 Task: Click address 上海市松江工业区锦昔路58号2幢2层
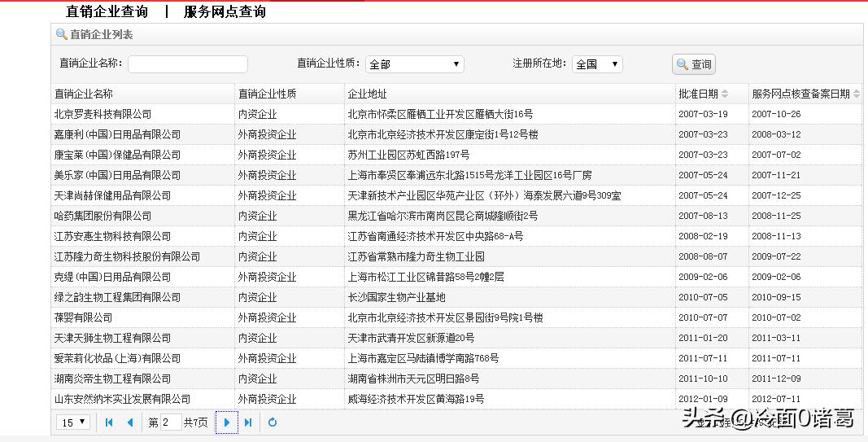(425, 277)
